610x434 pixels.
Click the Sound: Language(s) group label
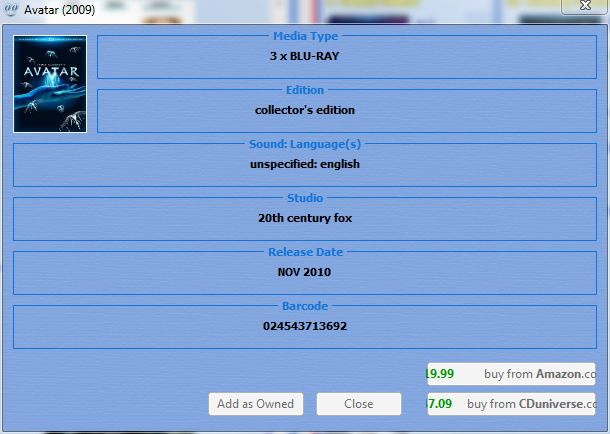click(x=305, y=144)
